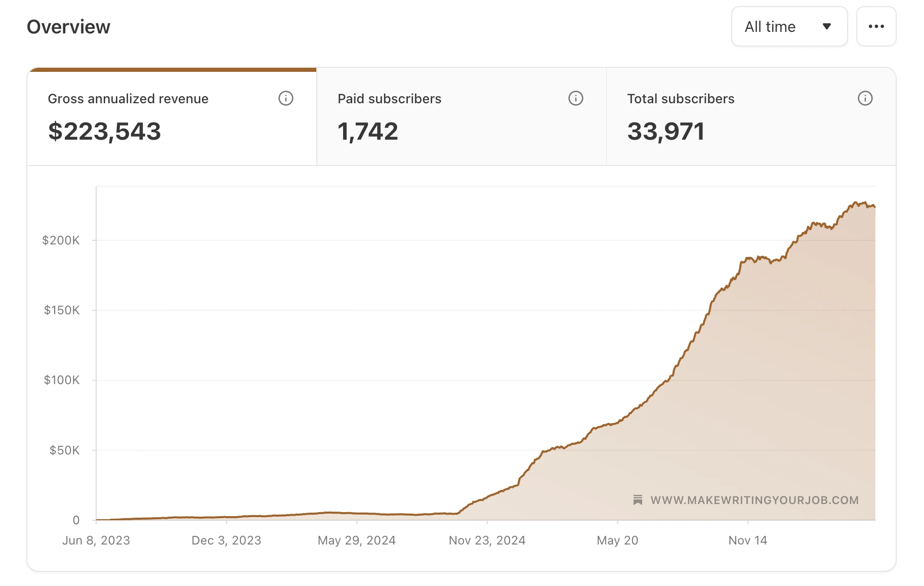The height and width of the screenshot is (586, 924).
Task: Click the WWW.MAKEWRITINGYOURJOB.COM watermark text
Action: tap(754, 500)
